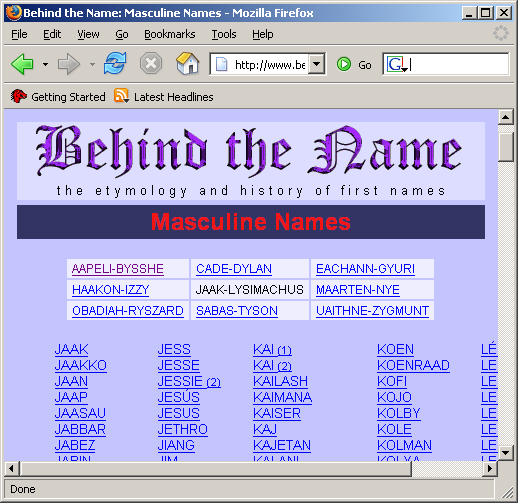This screenshot has height=503, width=518.
Task: Click the KAILASH name link
Action: (x=280, y=382)
